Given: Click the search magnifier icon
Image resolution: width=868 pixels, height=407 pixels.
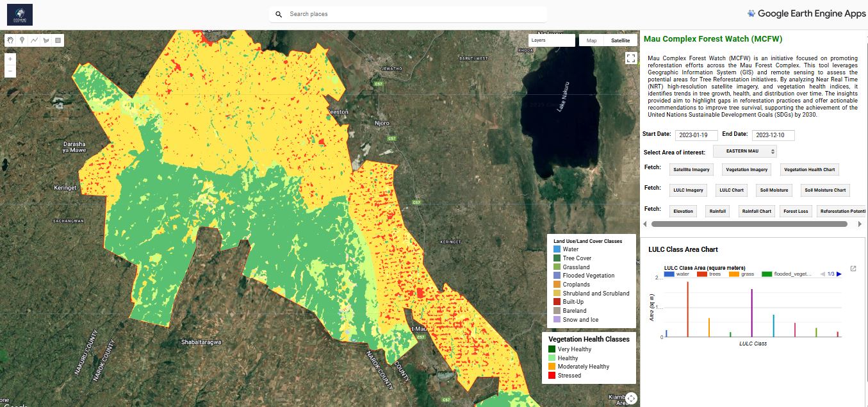Looking at the screenshot, I should coord(279,14).
